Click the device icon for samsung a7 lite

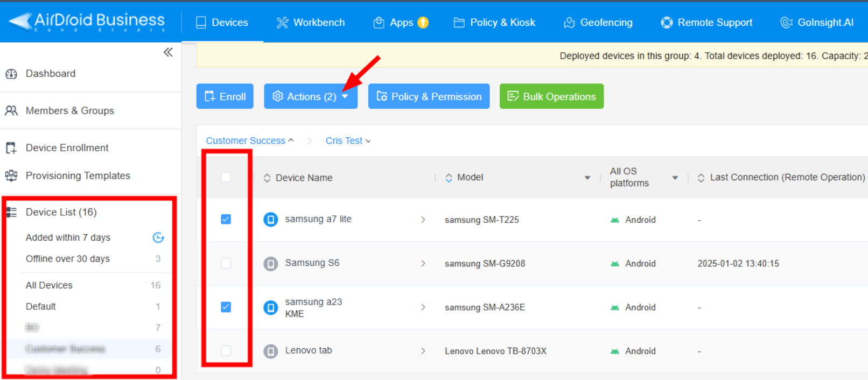pyautogui.click(x=271, y=220)
